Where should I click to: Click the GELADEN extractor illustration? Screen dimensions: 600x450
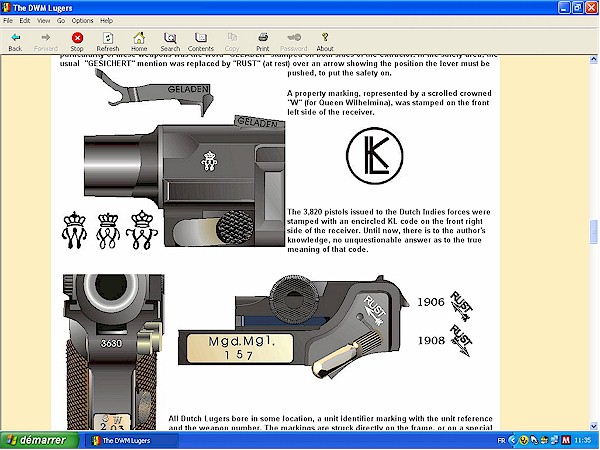[x=155, y=93]
